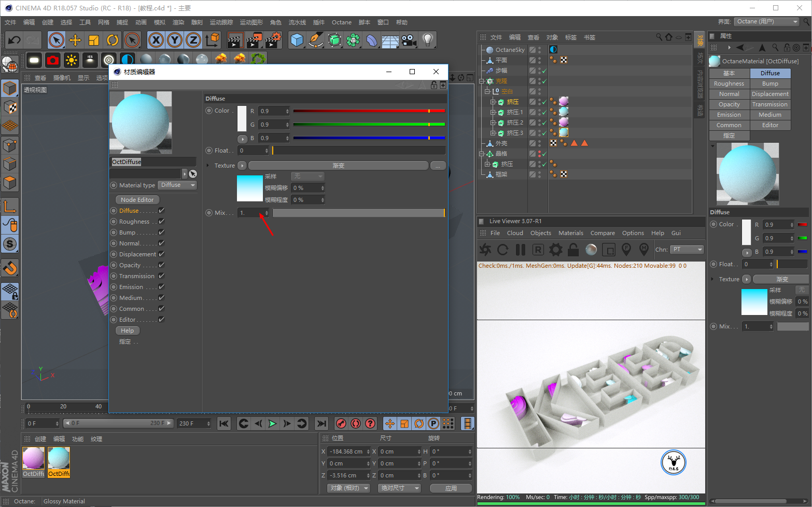Toggle the Z axis lock icon
The width and height of the screenshot is (812, 507).
pyautogui.click(x=193, y=40)
